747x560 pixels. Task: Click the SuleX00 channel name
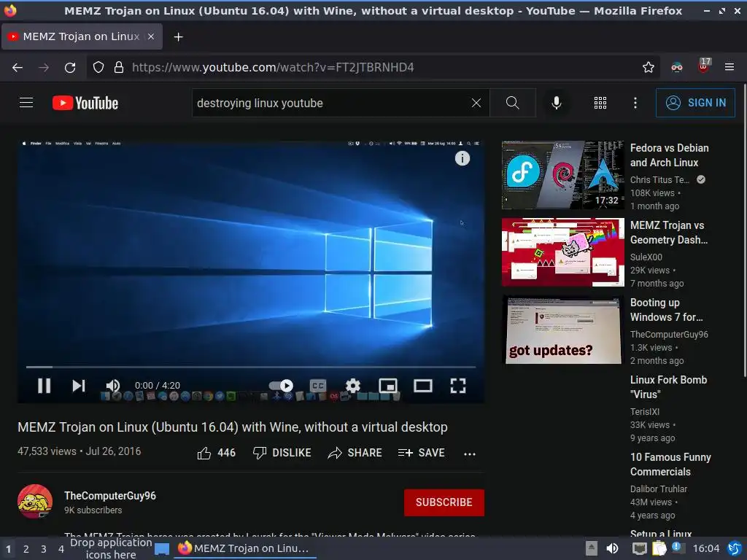click(x=646, y=257)
